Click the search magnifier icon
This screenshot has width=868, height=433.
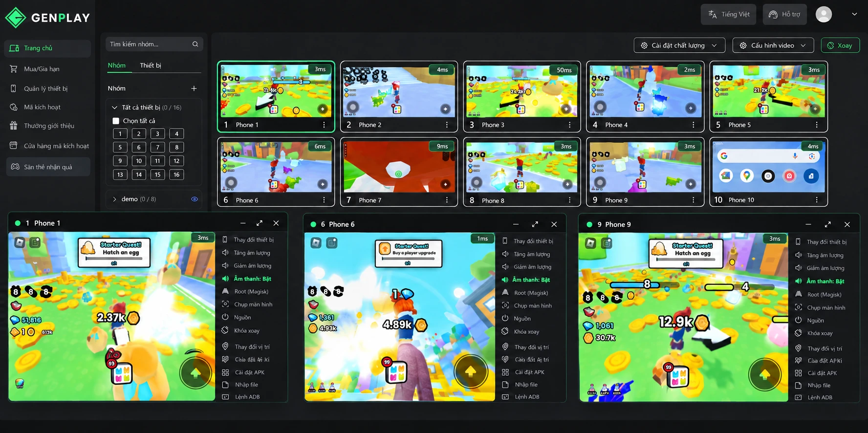(195, 44)
